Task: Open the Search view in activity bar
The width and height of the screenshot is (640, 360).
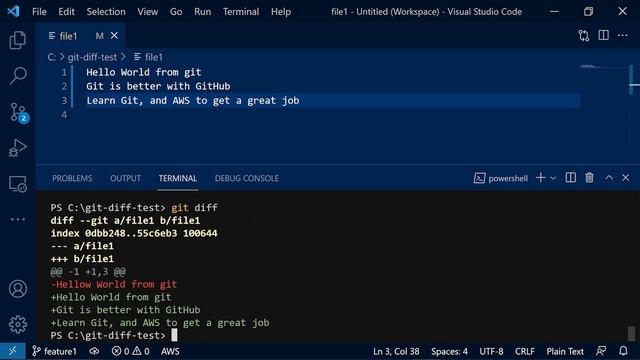Action: coord(18,76)
